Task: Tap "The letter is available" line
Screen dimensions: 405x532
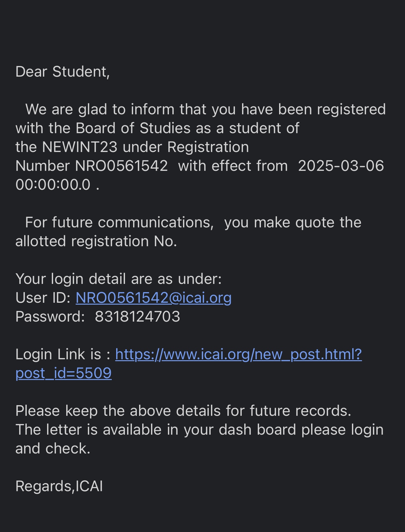Action: click(x=199, y=430)
